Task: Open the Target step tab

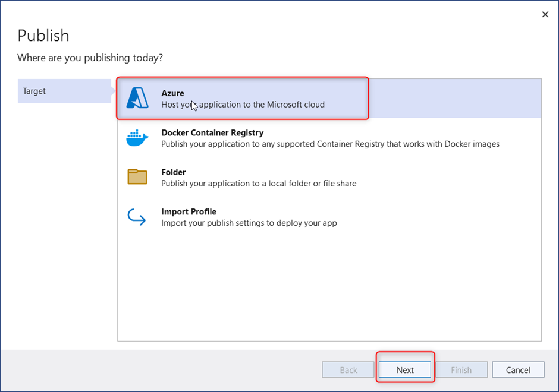Action: [x=65, y=91]
